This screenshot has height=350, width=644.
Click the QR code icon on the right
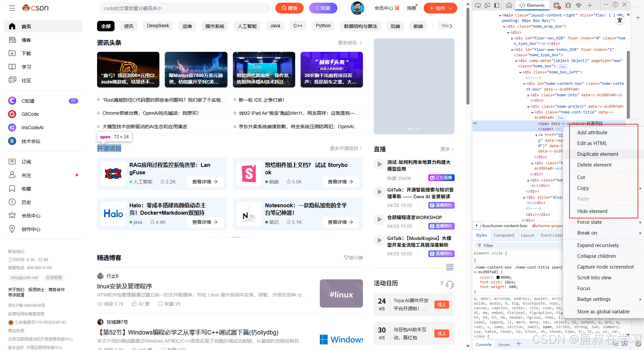(x=450, y=267)
